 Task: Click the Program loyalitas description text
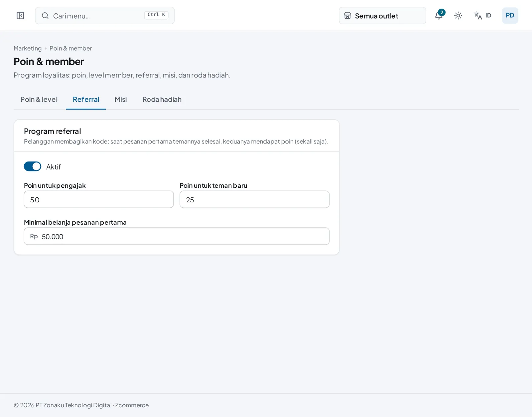(x=122, y=75)
